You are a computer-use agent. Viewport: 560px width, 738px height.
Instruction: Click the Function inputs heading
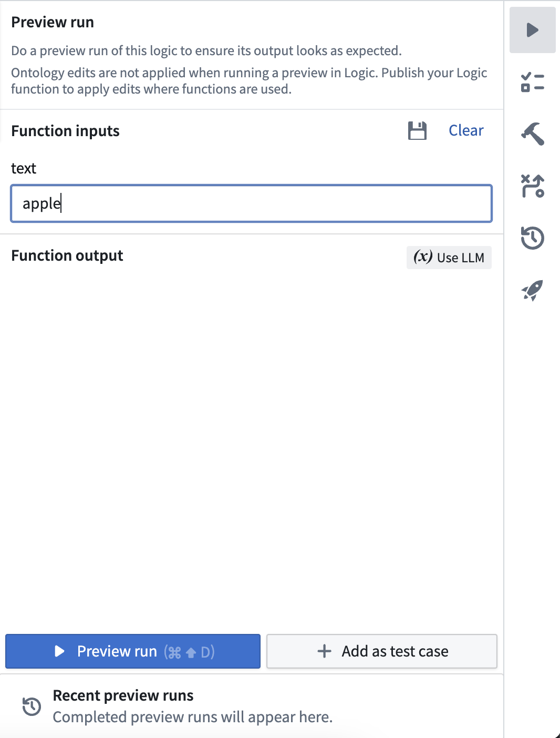click(65, 131)
